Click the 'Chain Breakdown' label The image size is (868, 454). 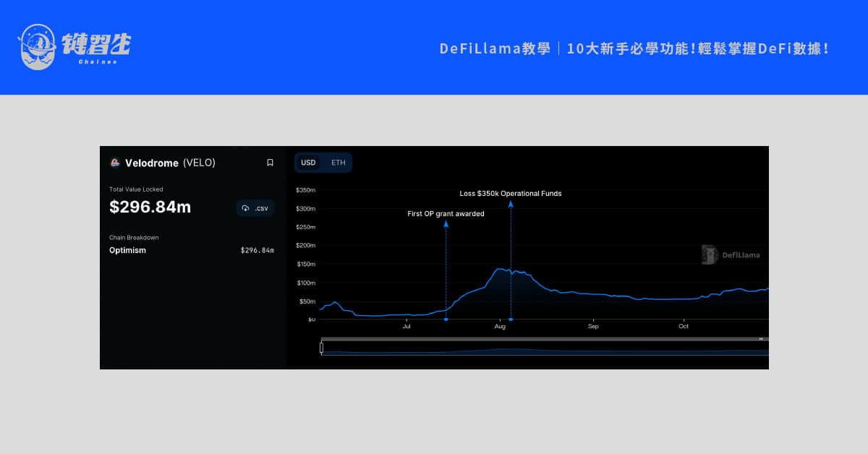pyautogui.click(x=134, y=237)
